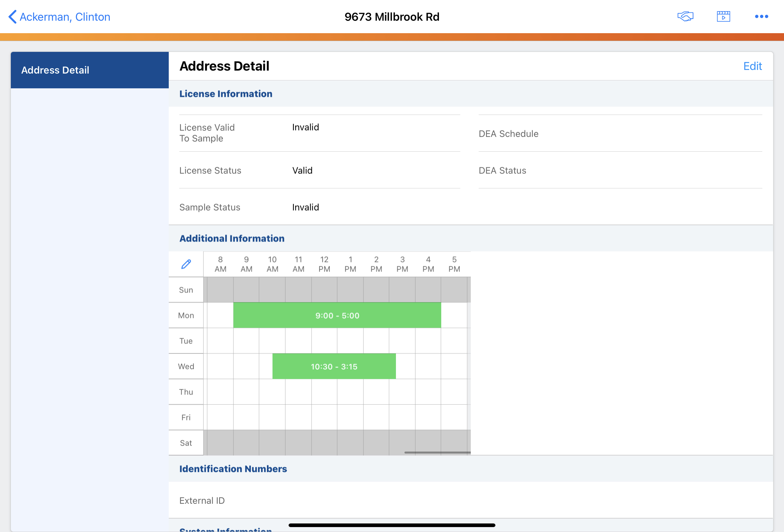This screenshot has height=532, width=784.
Task: Tap the Sun row label in schedule
Action: 186,290
